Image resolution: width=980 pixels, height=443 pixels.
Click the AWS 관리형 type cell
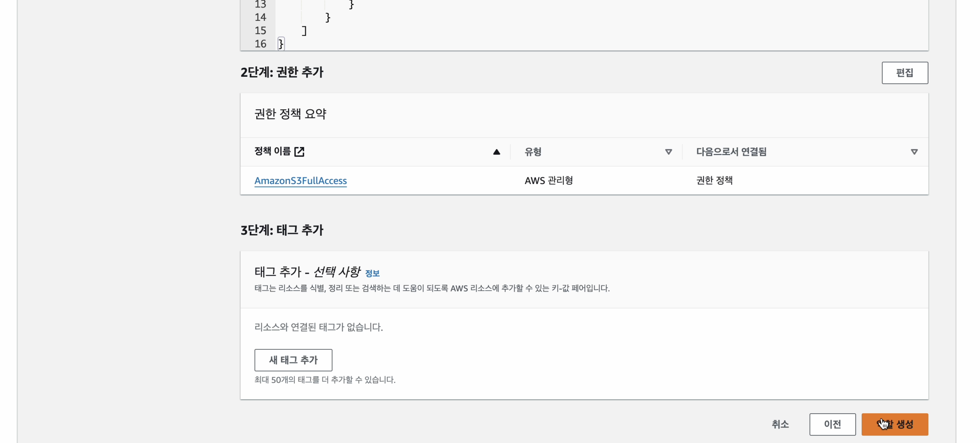tap(549, 181)
